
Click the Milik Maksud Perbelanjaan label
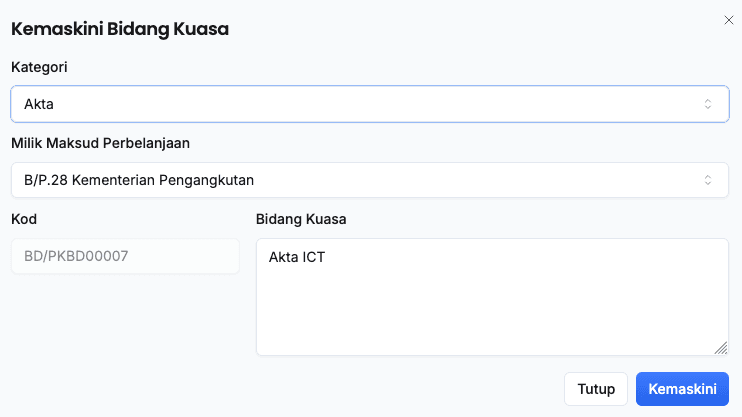point(100,143)
